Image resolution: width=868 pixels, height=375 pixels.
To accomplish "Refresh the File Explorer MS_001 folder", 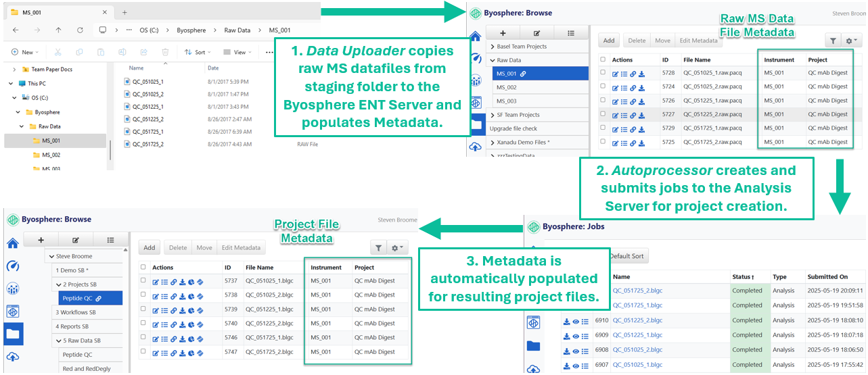I will (x=80, y=30).
